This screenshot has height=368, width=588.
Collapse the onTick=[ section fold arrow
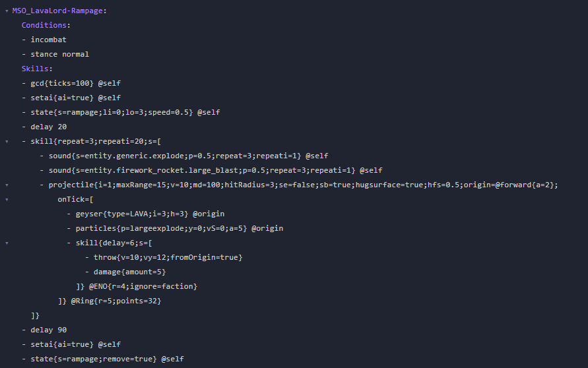tap(7, 199)
